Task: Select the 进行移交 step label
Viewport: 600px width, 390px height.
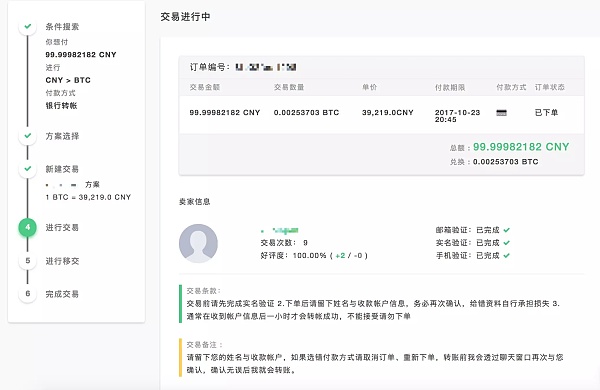Action: coord(62,261)
